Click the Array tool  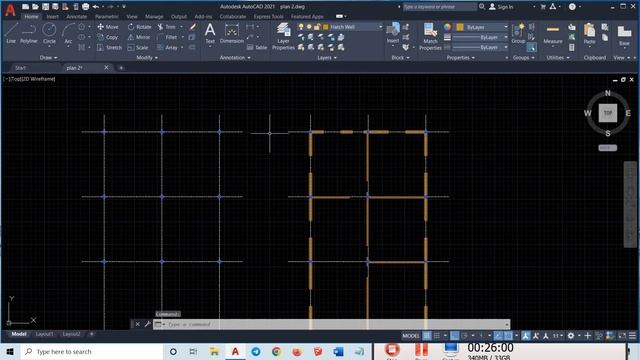[167, 47]
